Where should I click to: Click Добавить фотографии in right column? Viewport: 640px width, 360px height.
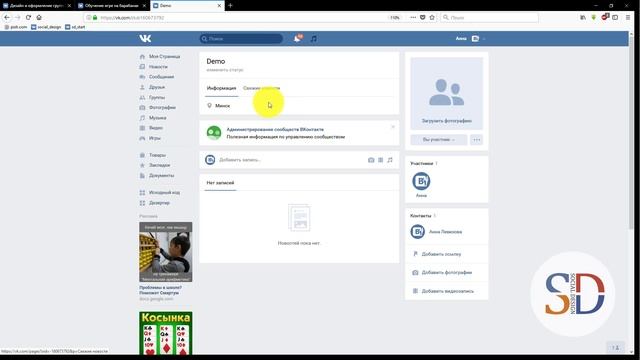tap(447, 272)
